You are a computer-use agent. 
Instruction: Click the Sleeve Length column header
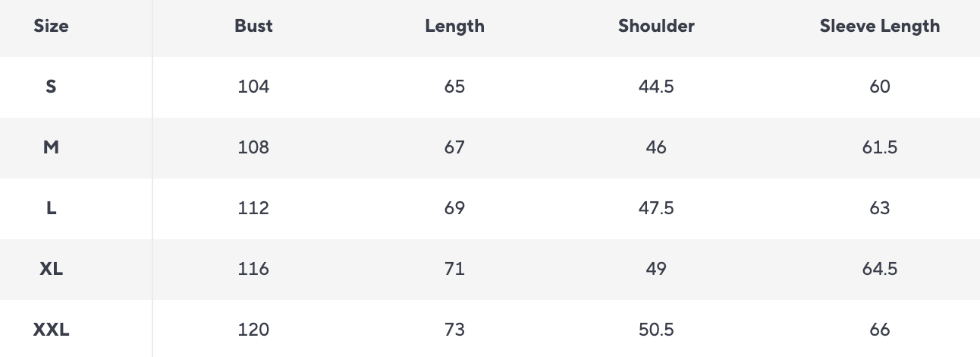[879, 26]
